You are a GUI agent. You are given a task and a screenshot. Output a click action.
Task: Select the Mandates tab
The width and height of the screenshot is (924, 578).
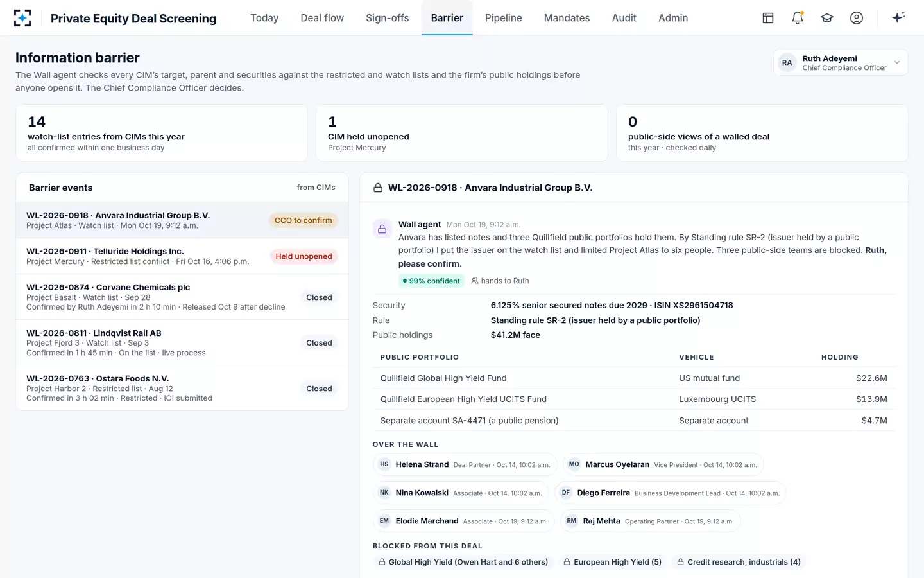point(567,18)
